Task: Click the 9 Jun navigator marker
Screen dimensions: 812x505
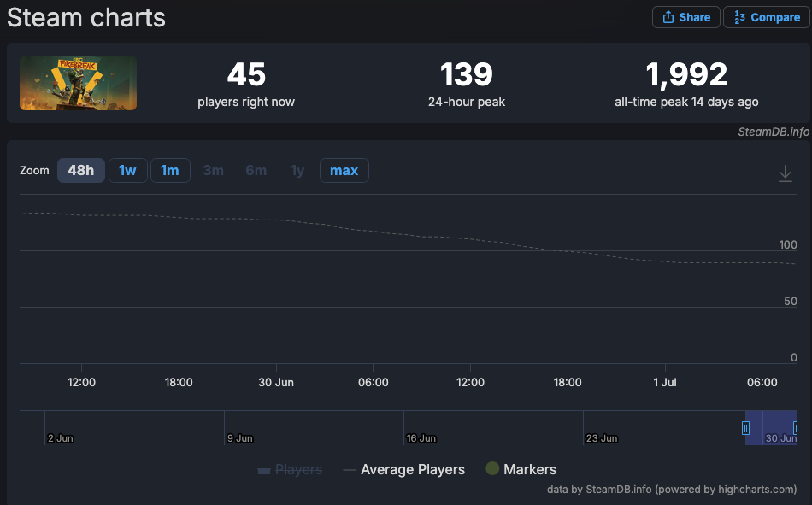Action: (240, 438)
